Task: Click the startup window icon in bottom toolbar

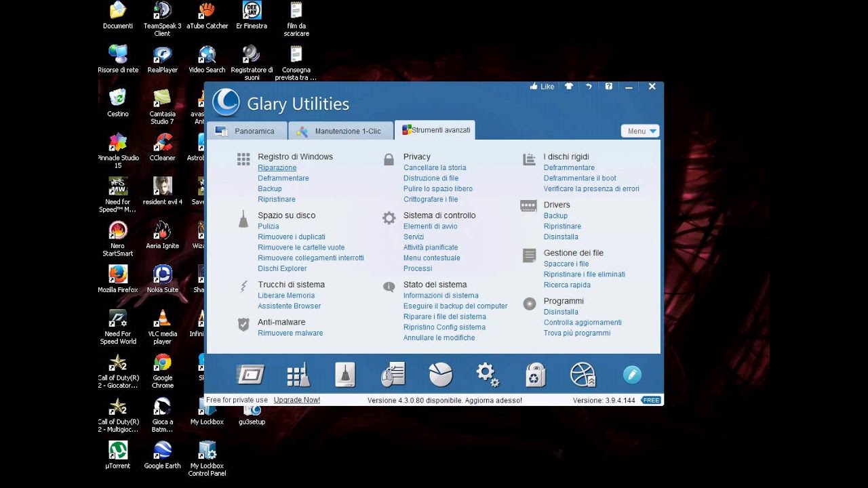Action: coord(250,374)
